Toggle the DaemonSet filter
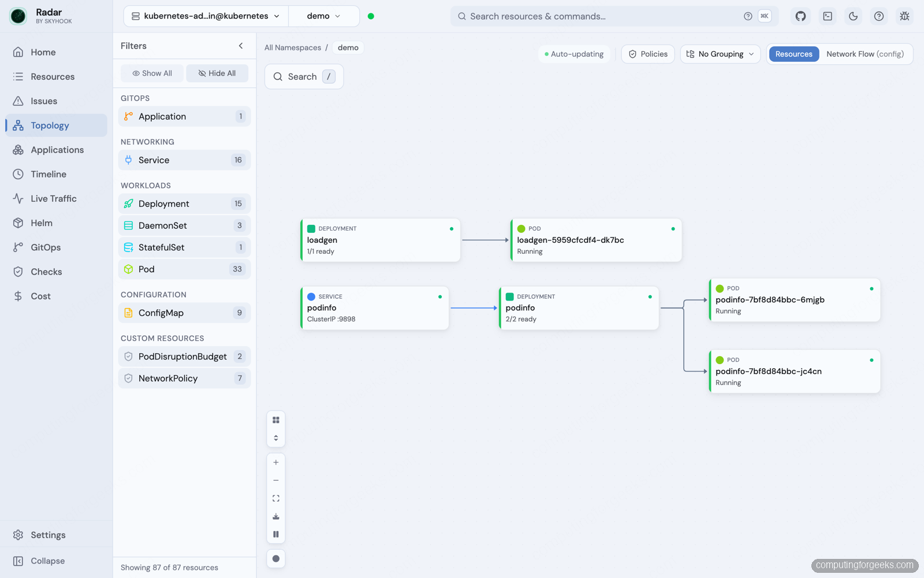 184,225
